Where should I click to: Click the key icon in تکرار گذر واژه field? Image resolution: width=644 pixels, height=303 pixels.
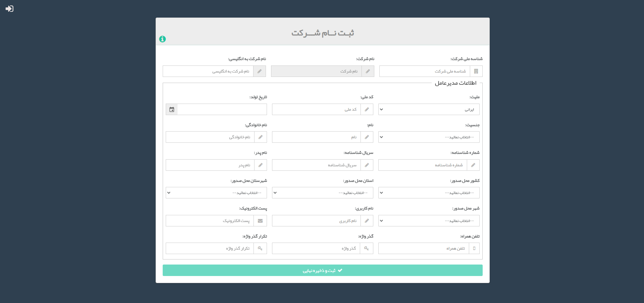point(260,248)
